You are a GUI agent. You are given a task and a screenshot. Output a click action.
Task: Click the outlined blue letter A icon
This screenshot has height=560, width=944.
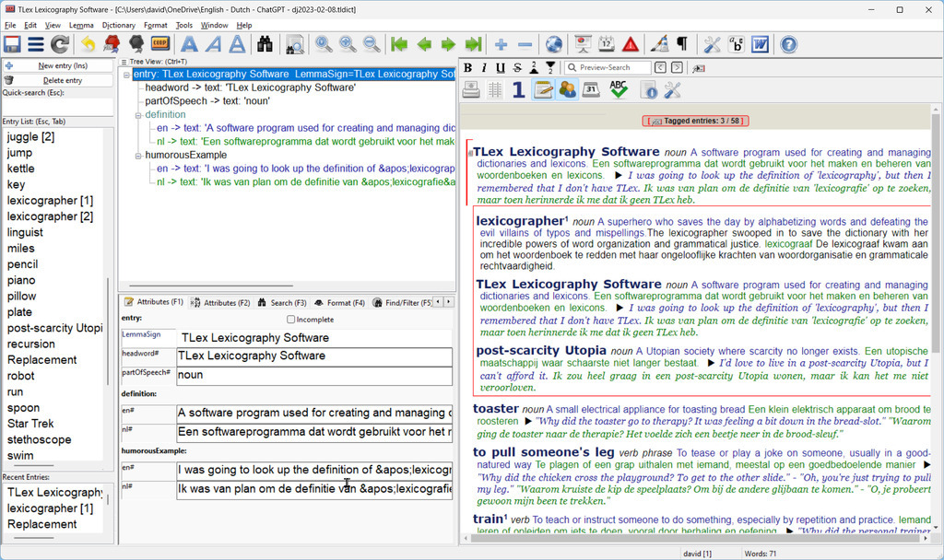coord(237,44)
